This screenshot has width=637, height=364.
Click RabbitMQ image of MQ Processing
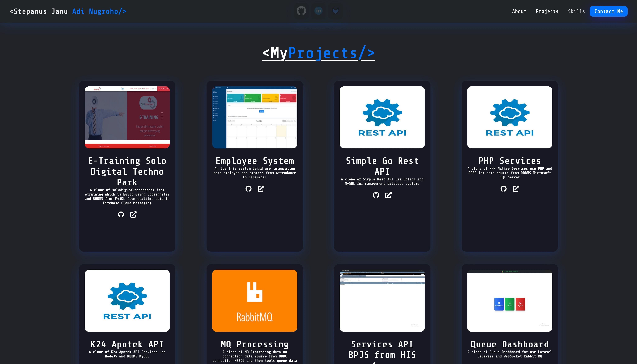tap(255, 301)
